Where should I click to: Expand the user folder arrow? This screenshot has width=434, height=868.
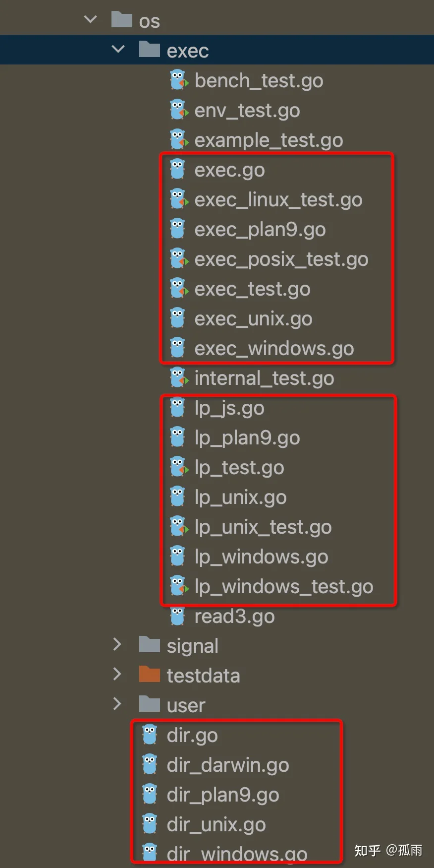coord(117,704)
